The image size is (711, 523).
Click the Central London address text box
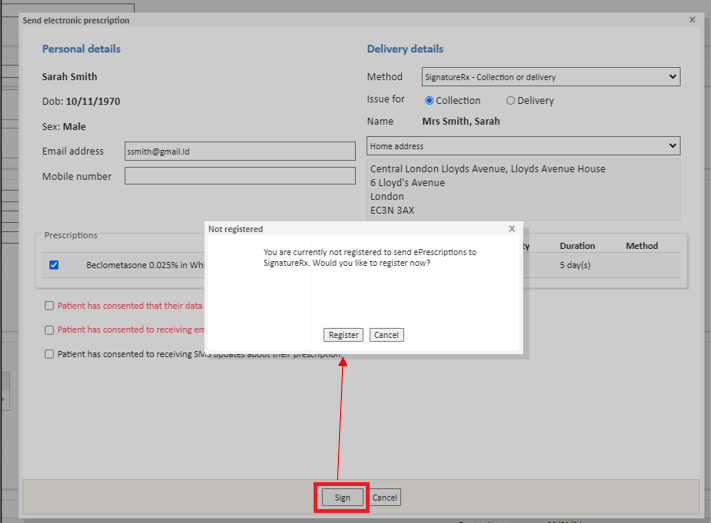[x=523, y=190]
